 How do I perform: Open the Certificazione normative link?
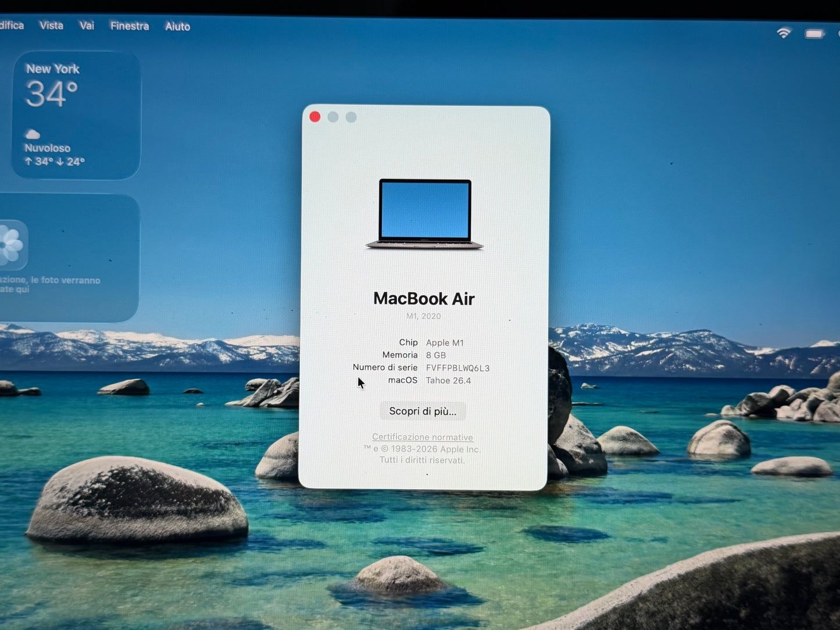(423, 437)
